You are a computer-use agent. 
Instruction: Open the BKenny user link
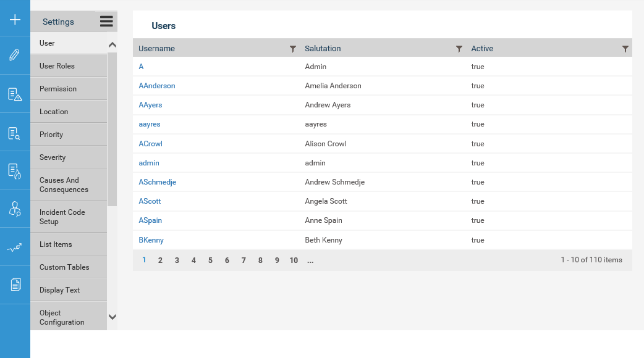[151, 240]
